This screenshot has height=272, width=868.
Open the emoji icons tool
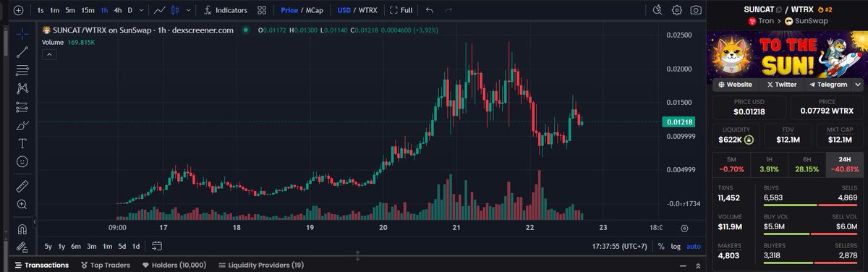(22, 161)
